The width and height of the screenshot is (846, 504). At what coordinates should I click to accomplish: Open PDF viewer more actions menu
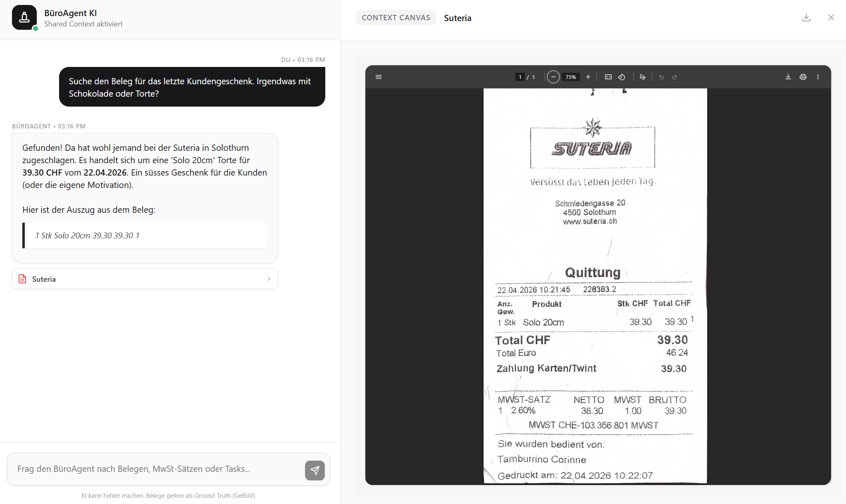click(817, 77)
